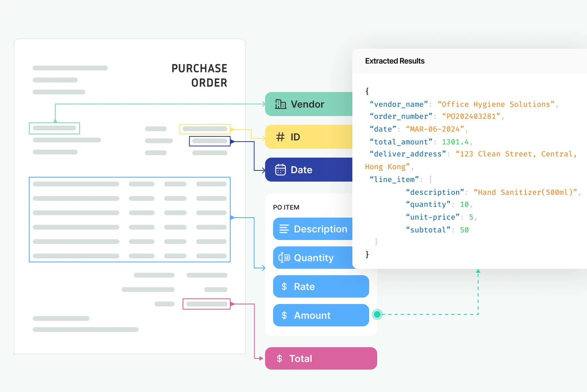Screen dimensions: 587x392
Task: Click the dollar icon beside Amount
Action: point(284,316)
